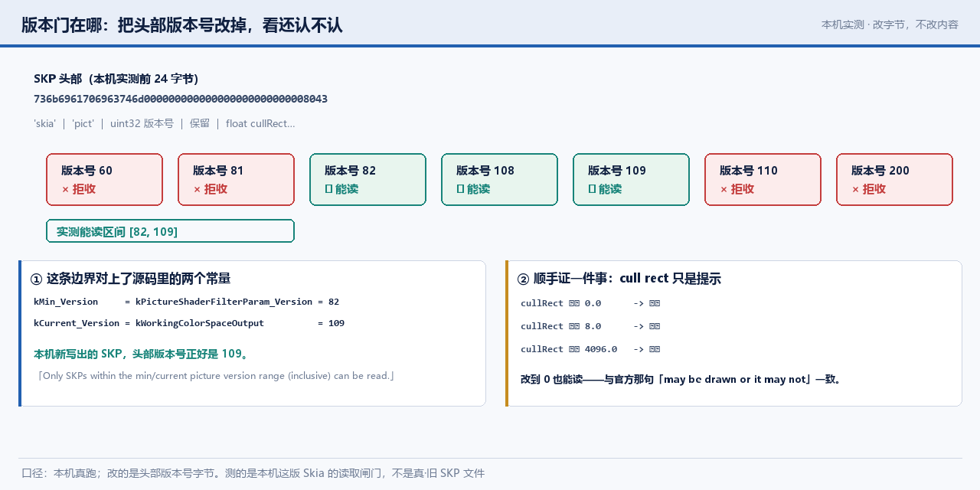The width and height of the screenshot is (980, 490).
Task: Click the 版本号 60 拒收 card
Action: (x=104, y=180)
